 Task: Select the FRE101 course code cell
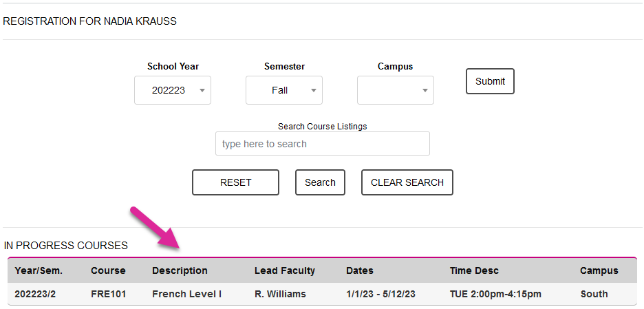[108, 294]
